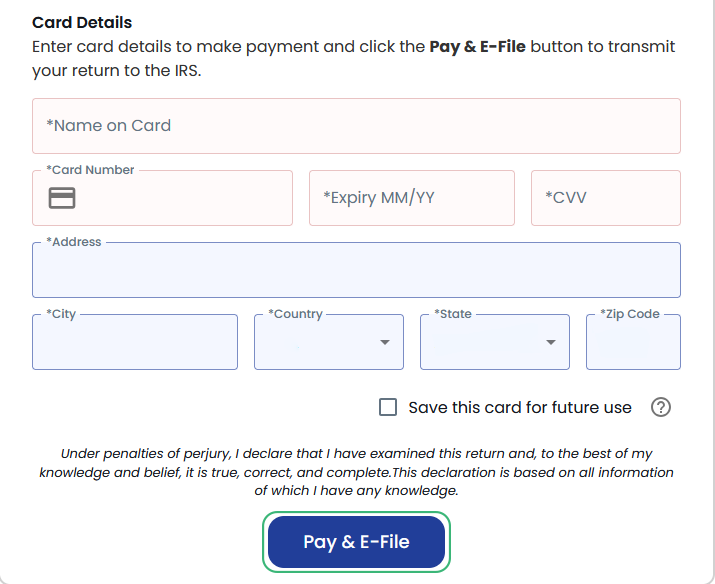Screen dimensions: 715x584
Task: Click the 'Save this card for future use' label
Action: [x=520, y=408]
